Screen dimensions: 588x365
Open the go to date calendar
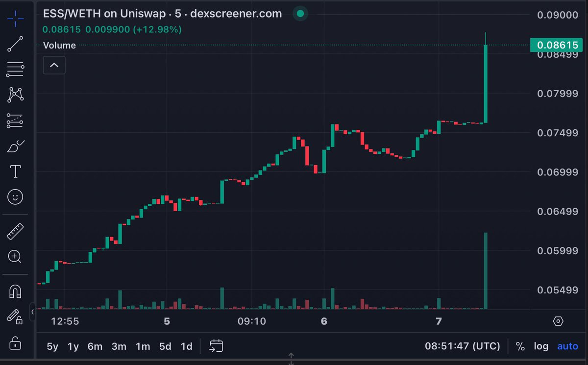point(216,346)
